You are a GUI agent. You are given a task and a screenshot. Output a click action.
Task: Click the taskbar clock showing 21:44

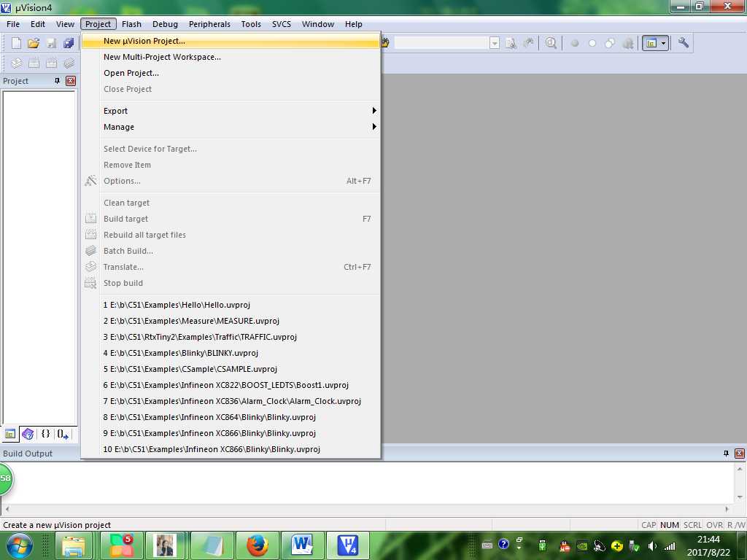point(708,545)
